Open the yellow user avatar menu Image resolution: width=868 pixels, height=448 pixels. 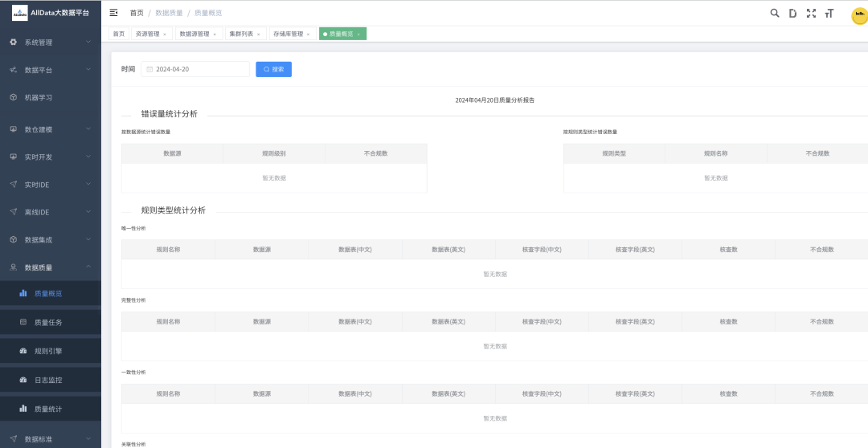[858, 14]
